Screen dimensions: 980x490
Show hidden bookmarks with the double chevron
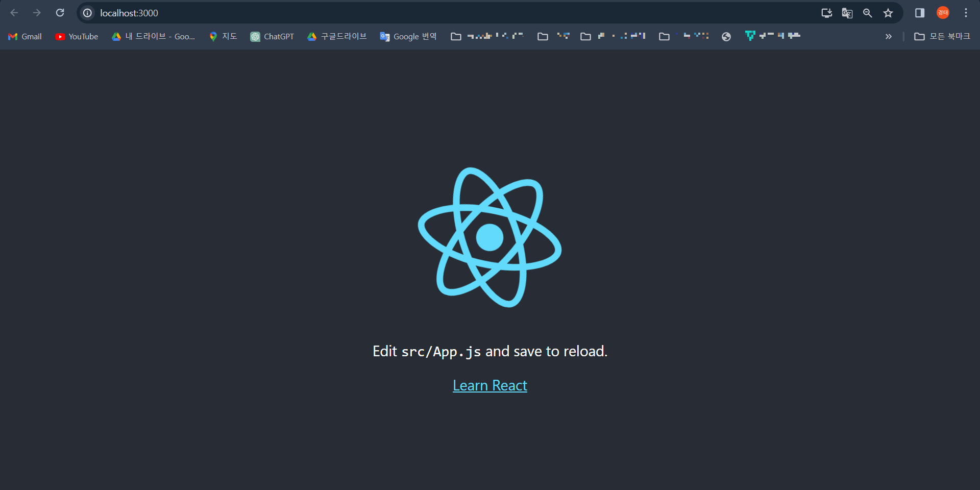889,36
